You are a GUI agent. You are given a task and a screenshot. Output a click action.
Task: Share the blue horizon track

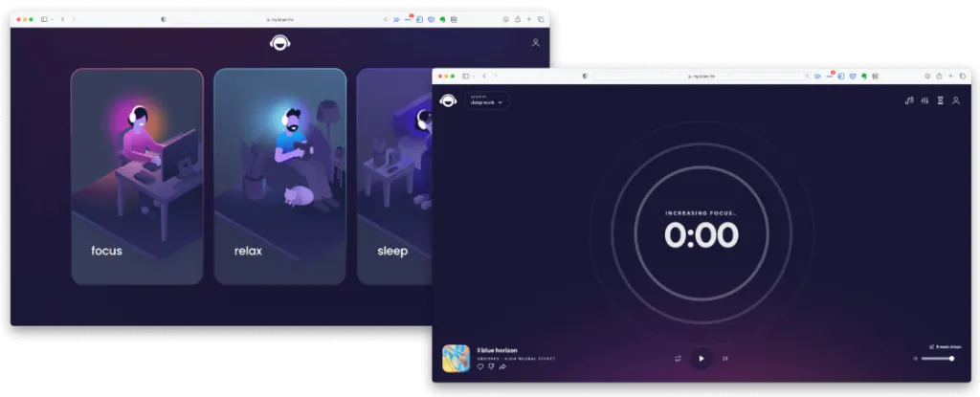tap(502, 367)
